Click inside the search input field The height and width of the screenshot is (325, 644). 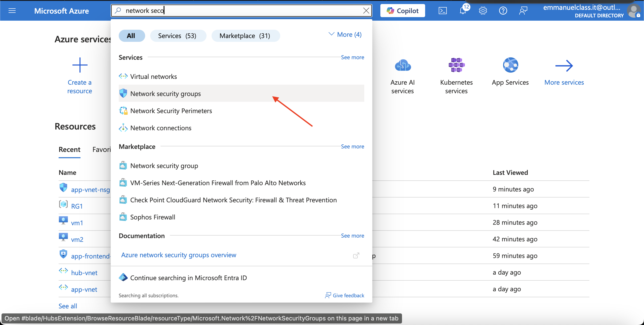click(242, 11)
